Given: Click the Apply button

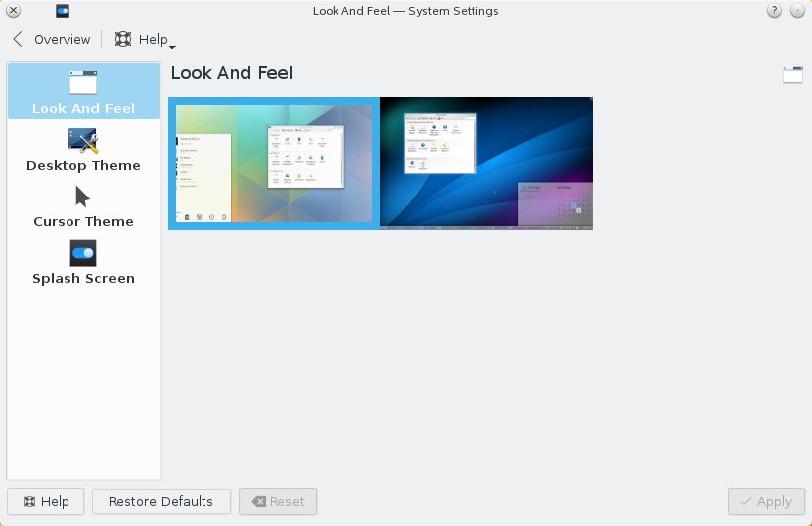Looking at the screenshot, I should click(766, 501).
